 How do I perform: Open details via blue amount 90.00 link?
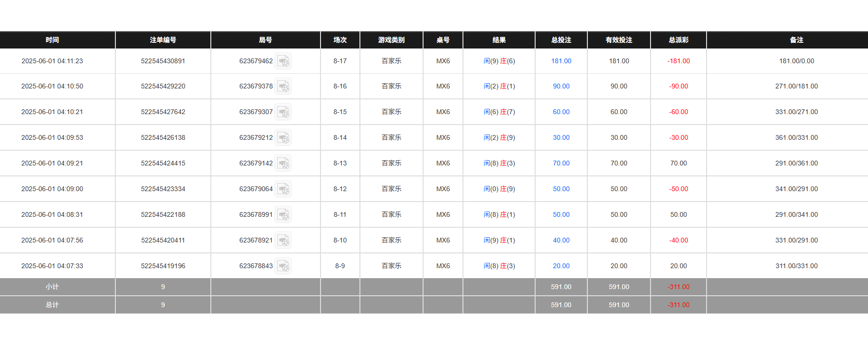pos(561,86)
